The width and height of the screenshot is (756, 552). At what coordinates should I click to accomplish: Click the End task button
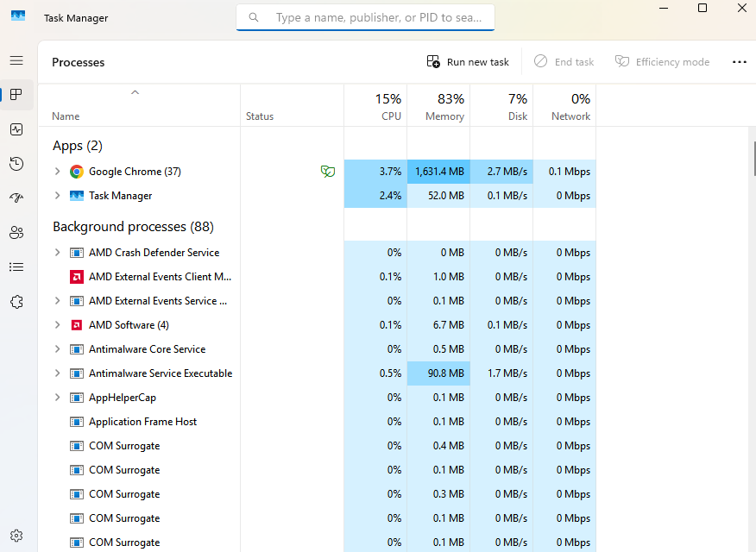click(x=564, y=62)
